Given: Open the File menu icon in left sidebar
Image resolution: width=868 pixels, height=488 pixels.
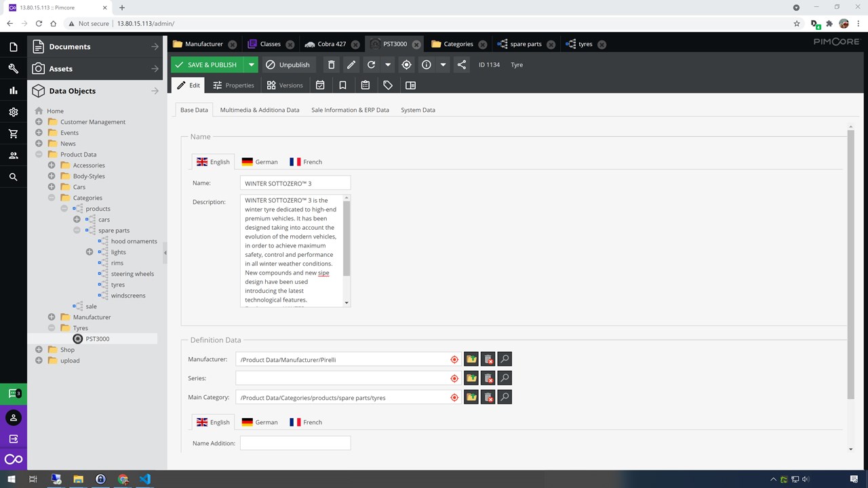Looking at the screenshot, I should click(x=13, y=47).
